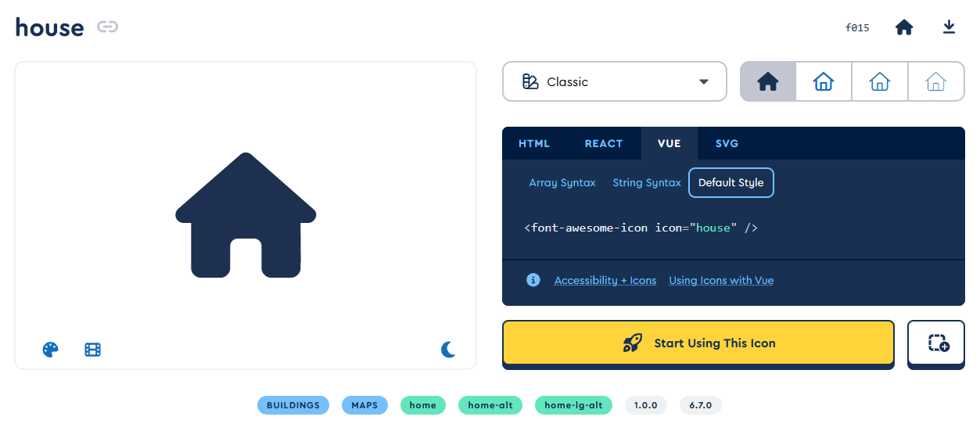The width and height of the screenshot is (980, 431).
Task: Select the light style house icon
Action: [880, 81]
